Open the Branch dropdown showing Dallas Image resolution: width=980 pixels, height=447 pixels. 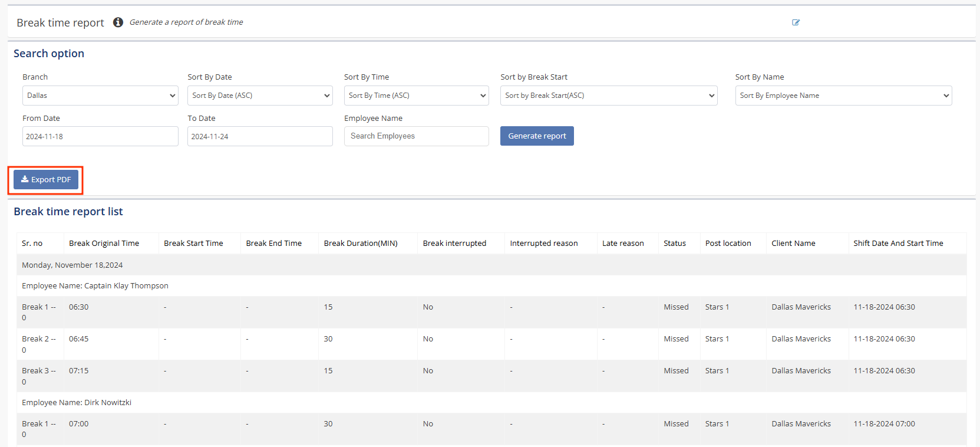tap(100, 96)
